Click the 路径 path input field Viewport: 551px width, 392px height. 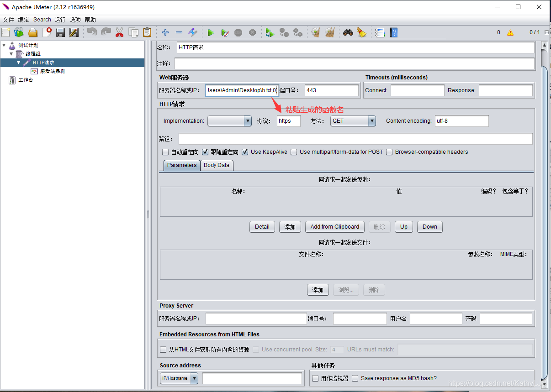[x=355, y=139]
